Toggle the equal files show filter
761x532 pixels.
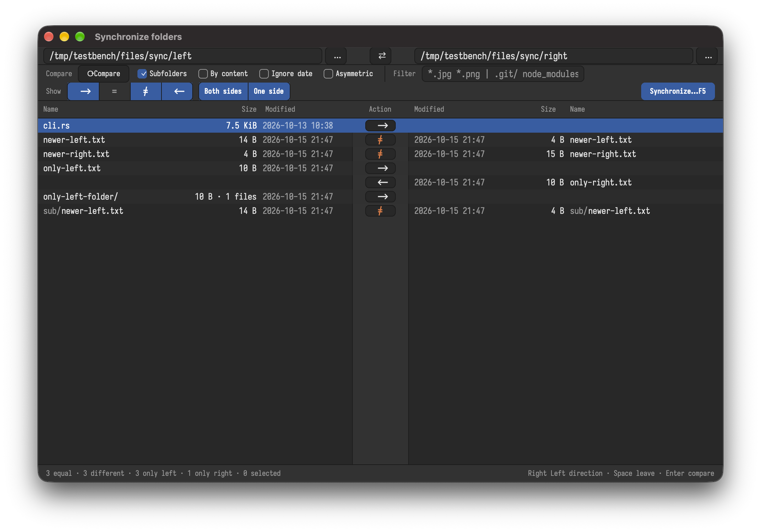(x=114, y=91)
